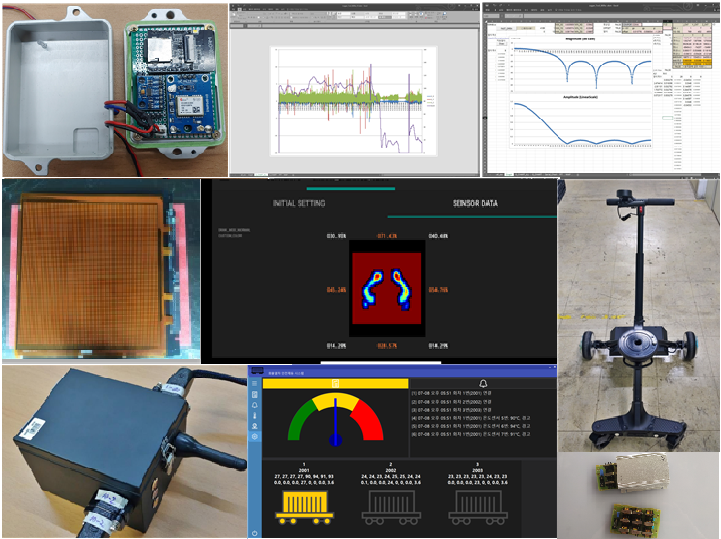Click the blue gauge needle pointer
This screenshot has width=721, height=539.
pyautogui.click(x=336, y=421)
